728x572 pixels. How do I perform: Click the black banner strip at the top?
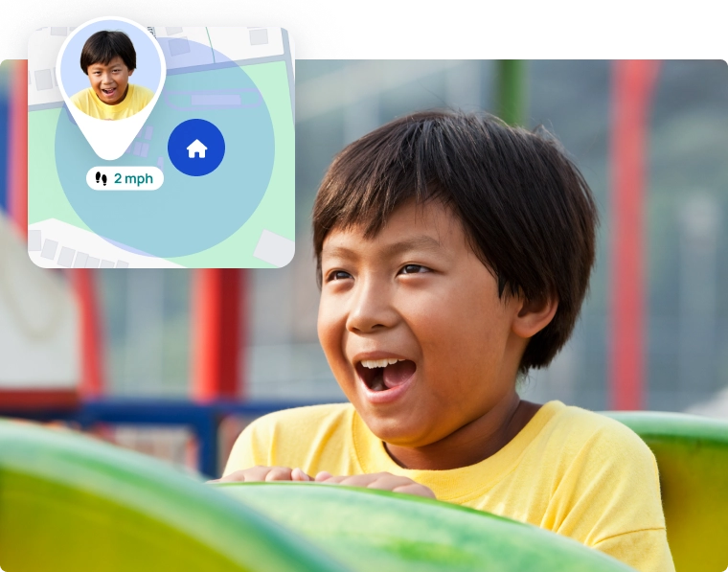click(536, 26)
